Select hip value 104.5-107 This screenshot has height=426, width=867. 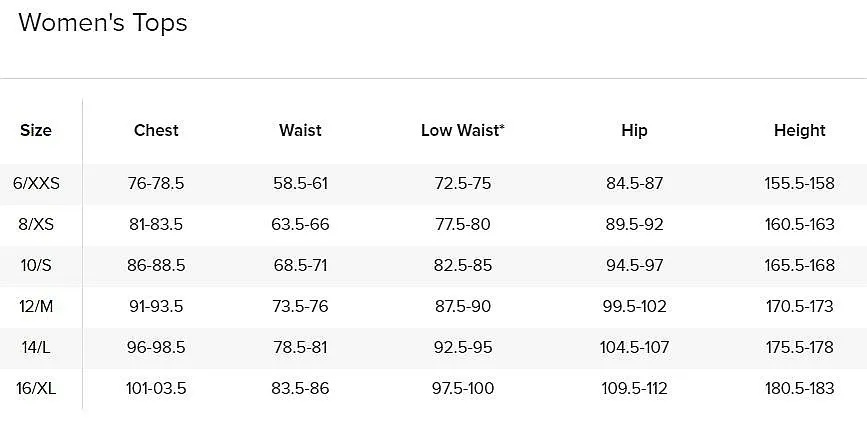634,347
